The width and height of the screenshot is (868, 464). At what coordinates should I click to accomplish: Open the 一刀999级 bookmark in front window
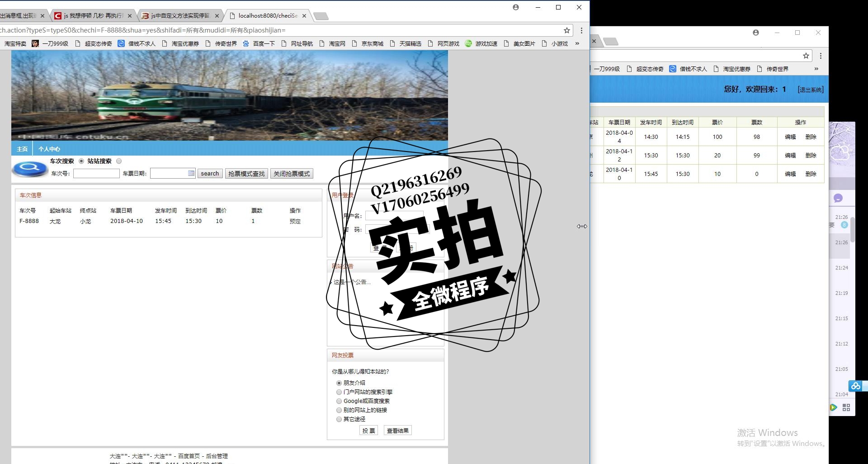coord(50,43)
